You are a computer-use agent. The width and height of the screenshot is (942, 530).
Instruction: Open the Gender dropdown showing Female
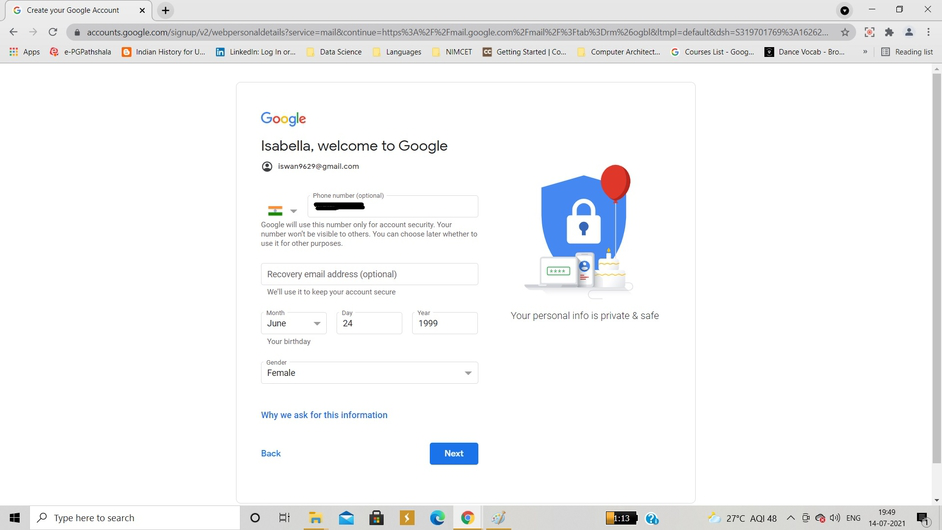[x=369, y=373]
